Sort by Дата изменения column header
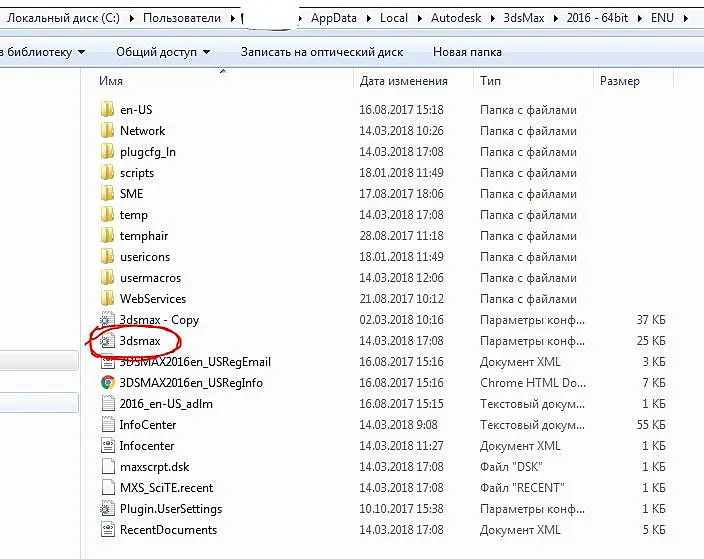704x559 pixels. point(404,81)
